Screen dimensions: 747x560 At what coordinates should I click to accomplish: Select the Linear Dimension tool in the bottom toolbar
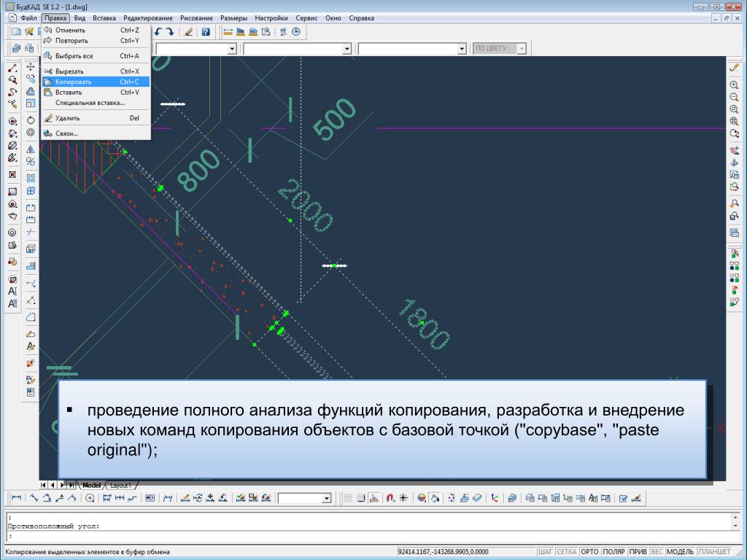pyautogui.click(x=16, y=498)
